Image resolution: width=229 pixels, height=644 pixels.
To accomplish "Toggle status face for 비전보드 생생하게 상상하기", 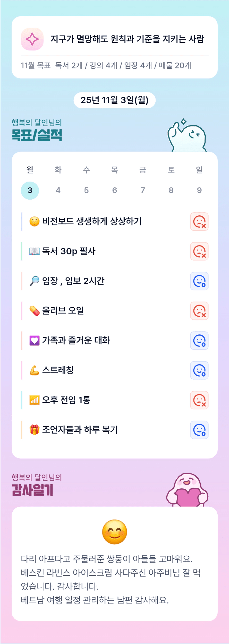I will [x=199, y=221].
